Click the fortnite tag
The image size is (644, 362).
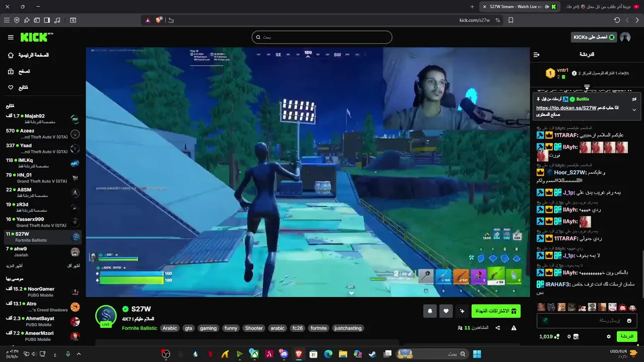point(318,328)
